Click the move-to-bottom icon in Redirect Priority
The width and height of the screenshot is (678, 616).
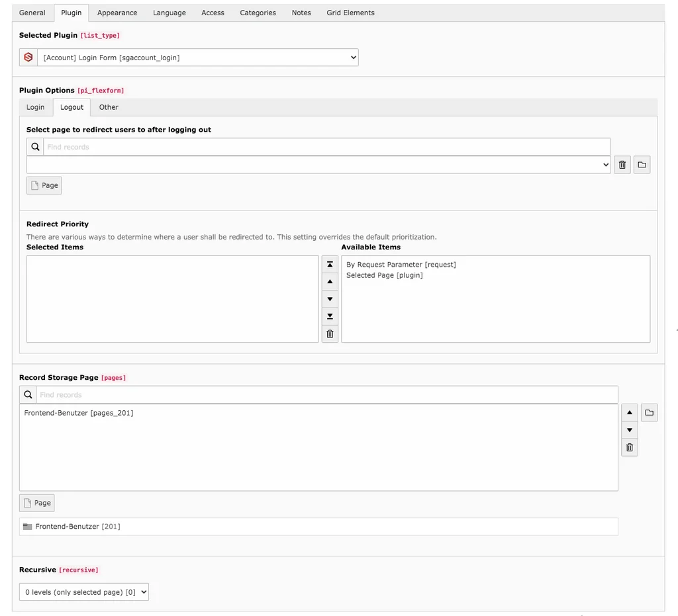click(330, 316)
